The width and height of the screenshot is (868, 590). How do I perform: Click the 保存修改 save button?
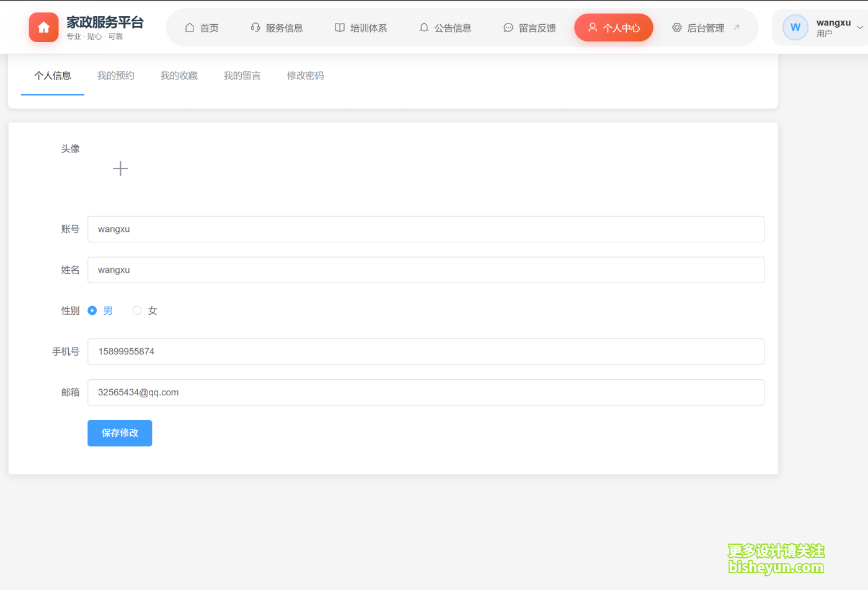[119, 433]
